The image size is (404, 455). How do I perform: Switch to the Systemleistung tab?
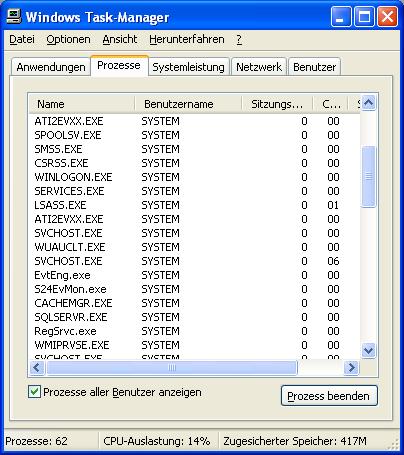pos(188,67)
